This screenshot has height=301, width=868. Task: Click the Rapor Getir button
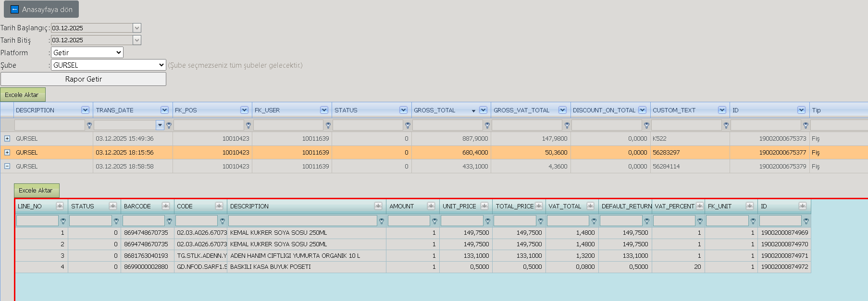pyautogui.click(x=84, y=79)
